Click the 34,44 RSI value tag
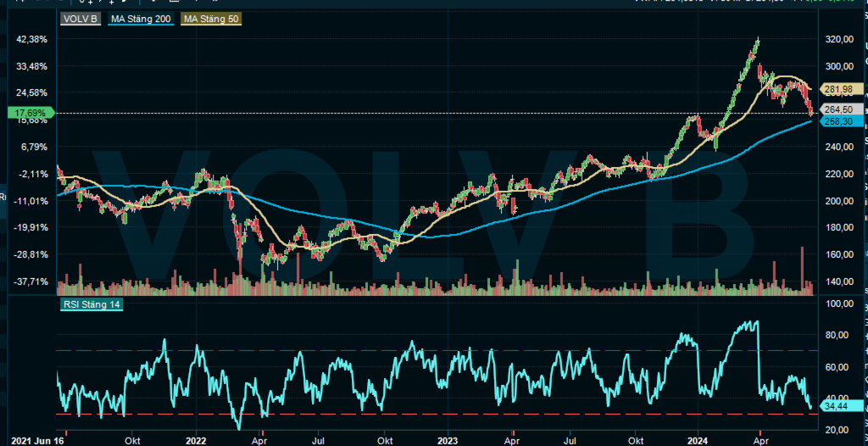The height and width of the screenshot is (446, 868). point(839,406)
